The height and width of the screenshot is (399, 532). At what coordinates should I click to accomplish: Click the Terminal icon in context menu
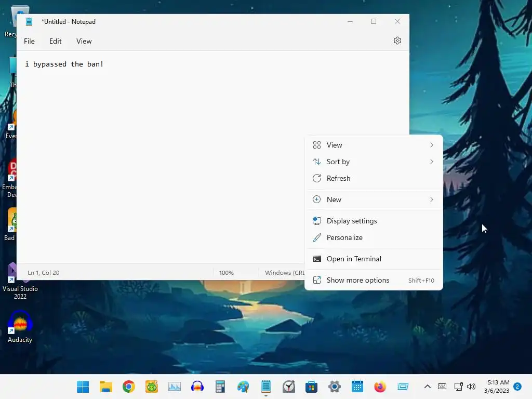pyautogui.click(x=316, y=259)
